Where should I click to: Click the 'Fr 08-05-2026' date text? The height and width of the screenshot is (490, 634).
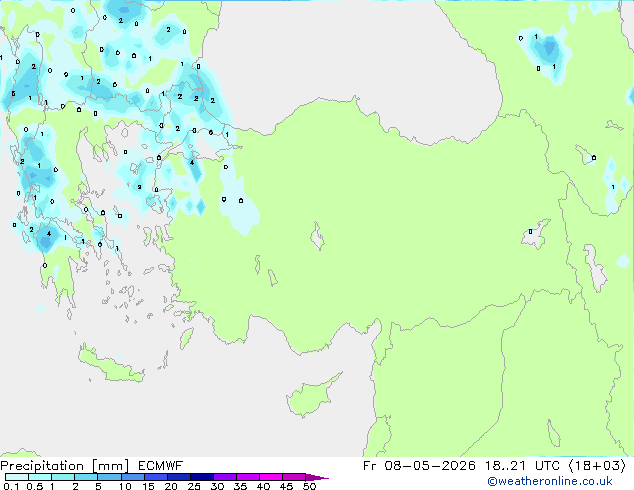point(419,466)
